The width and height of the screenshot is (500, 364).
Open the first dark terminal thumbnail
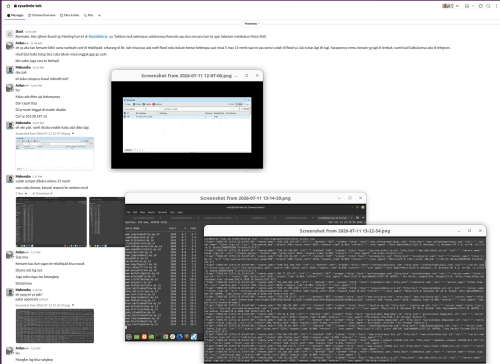click(51, 222)
